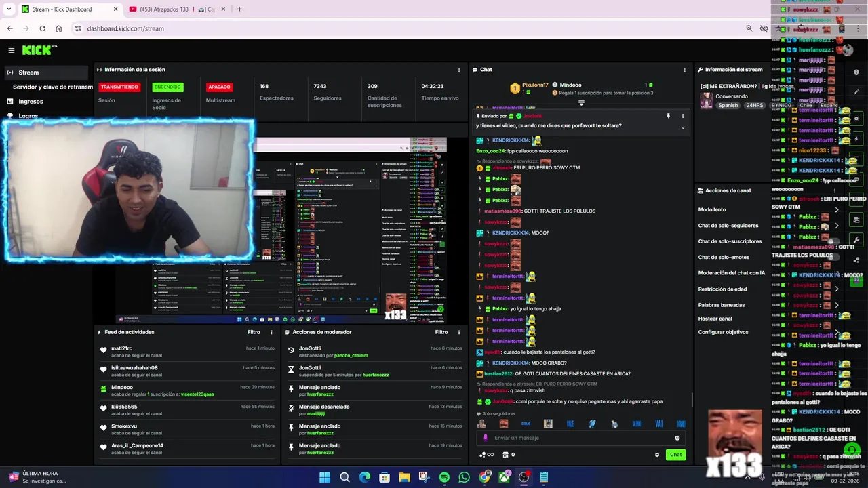Open pinned message three-dot menu
868x488 pixels.
[x=683, y=116]
